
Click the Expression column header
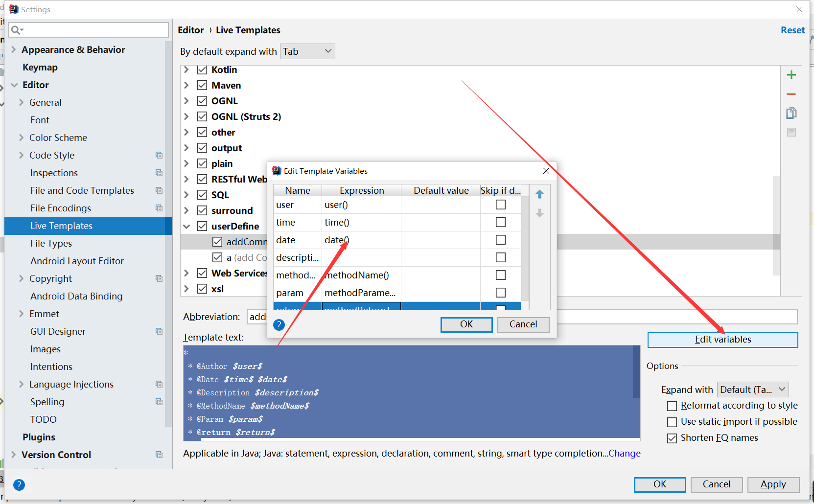point(362,190)
